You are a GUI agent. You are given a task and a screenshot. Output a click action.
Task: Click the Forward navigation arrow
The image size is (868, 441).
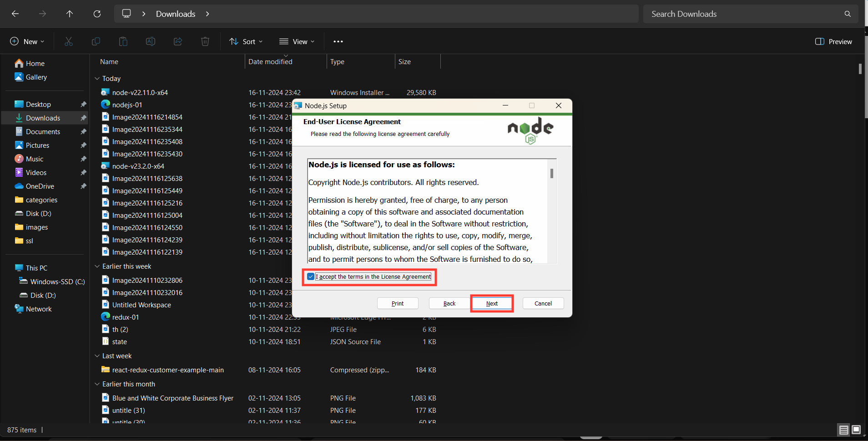pyautogui.click(x=42, y=14)
